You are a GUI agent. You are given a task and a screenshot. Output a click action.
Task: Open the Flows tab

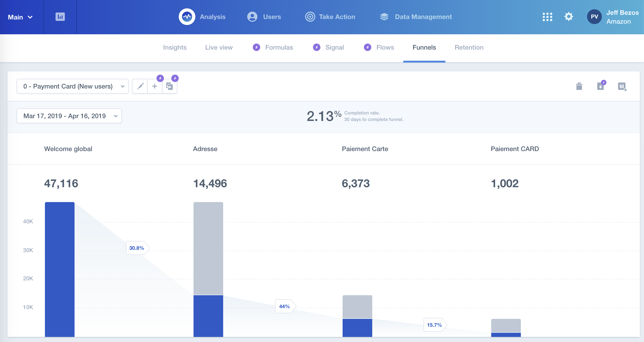pos(385,47)
